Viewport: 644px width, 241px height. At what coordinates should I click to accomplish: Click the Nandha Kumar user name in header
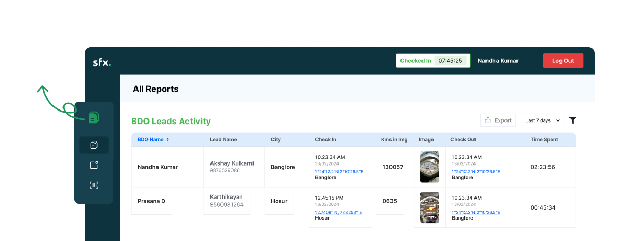(x=498, y=61)
